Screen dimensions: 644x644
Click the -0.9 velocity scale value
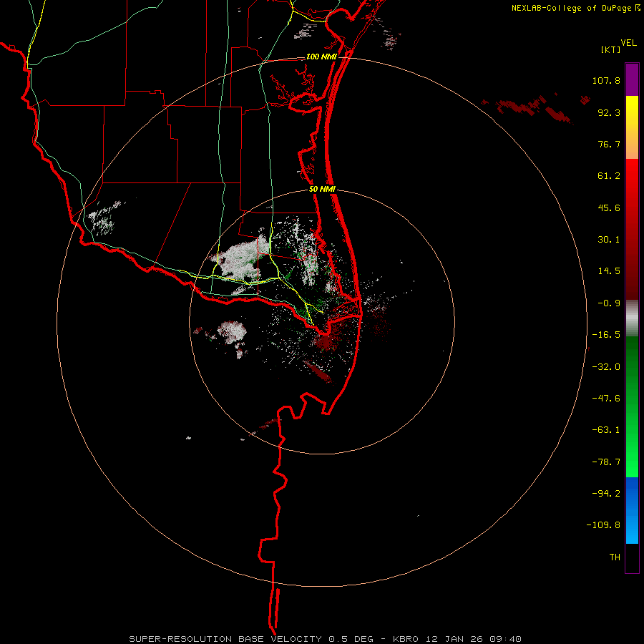point(609,303)
